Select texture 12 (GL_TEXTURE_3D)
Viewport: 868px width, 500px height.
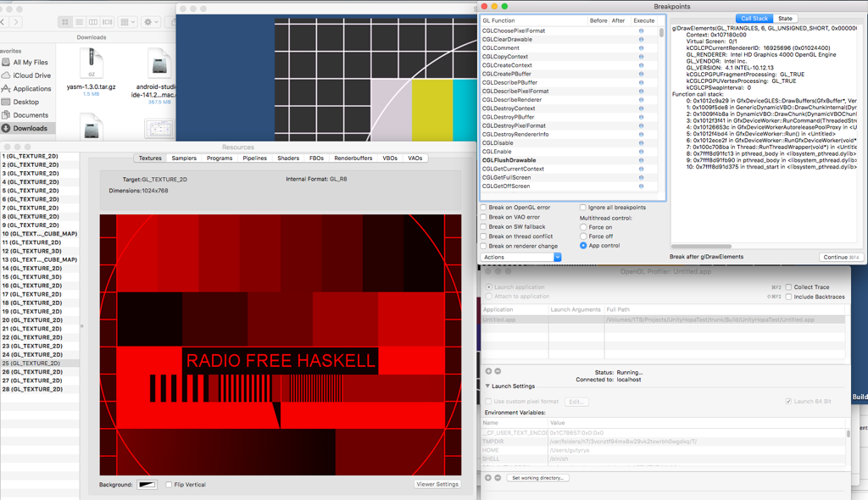[x=40, y=251]
